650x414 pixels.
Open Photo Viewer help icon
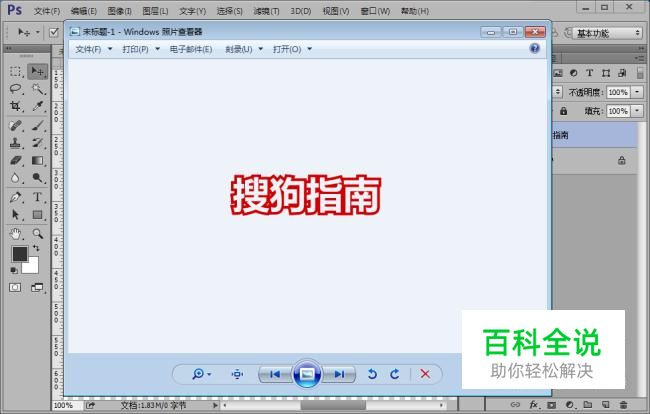pos(535,48)
